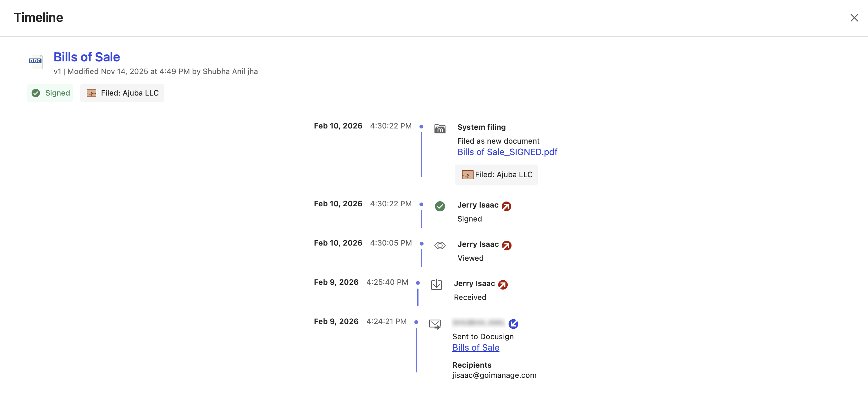
Task: Click the Received download icon
Action: 436,284
